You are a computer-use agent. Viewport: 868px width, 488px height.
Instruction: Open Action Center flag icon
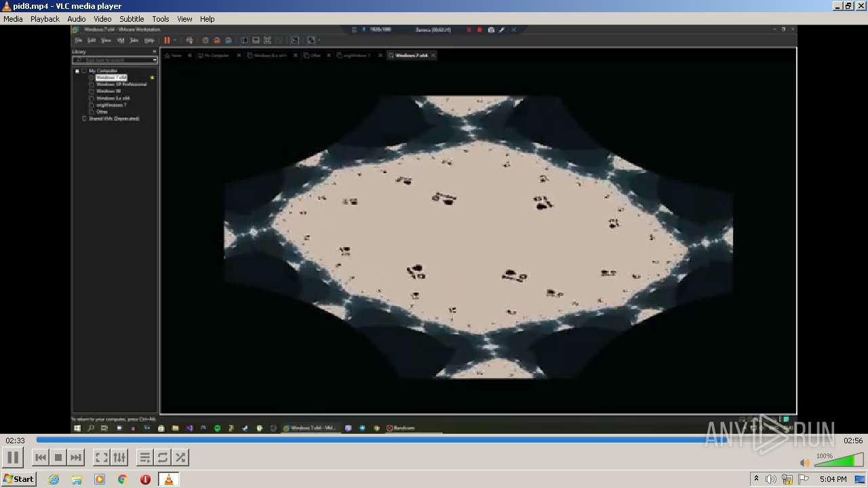804,479
